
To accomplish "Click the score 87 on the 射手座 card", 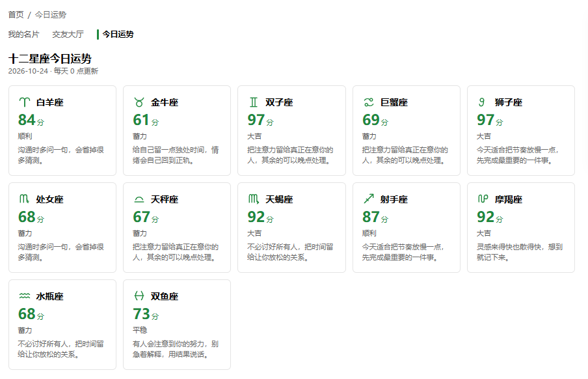I will pos(371,217).
